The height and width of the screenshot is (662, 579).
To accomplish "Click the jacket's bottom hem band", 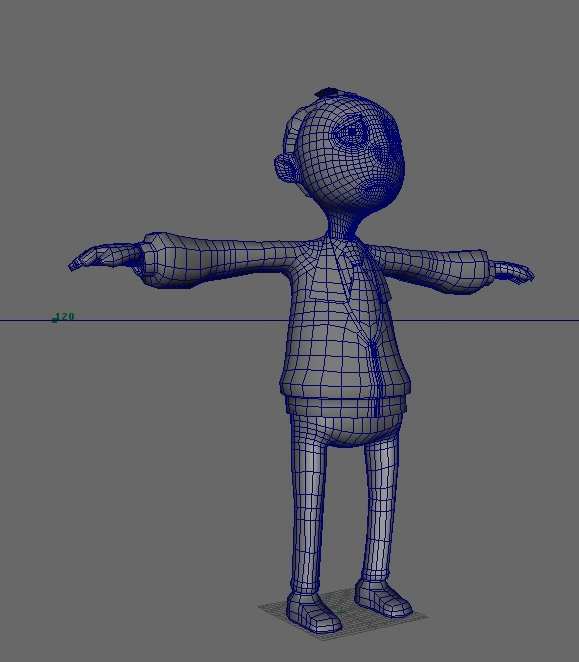I will tap(345, 405).
